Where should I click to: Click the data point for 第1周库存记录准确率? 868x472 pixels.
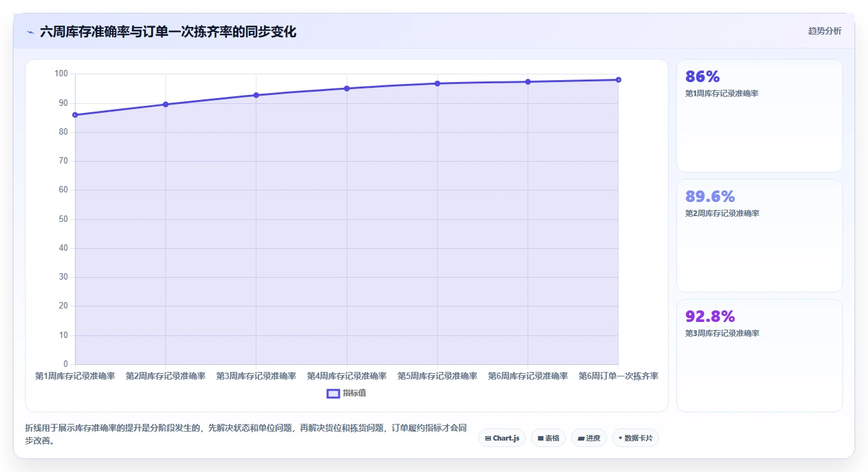[x=75, y=115]
